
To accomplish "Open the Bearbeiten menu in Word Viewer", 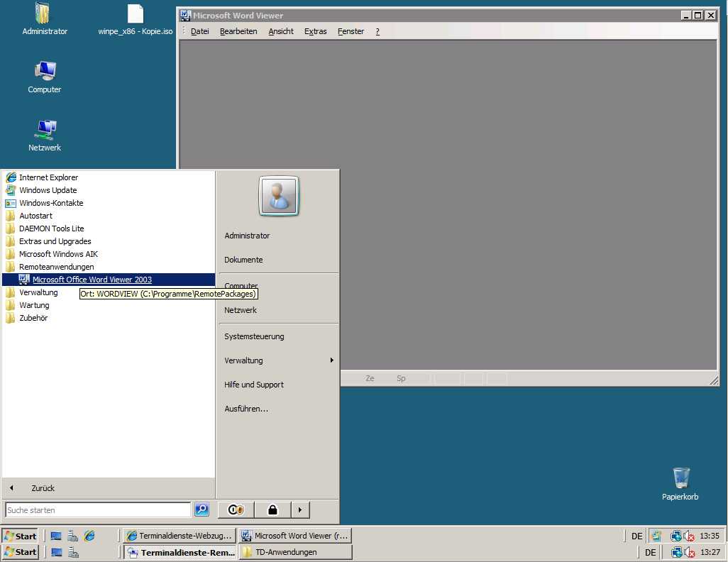I will 238,31.
